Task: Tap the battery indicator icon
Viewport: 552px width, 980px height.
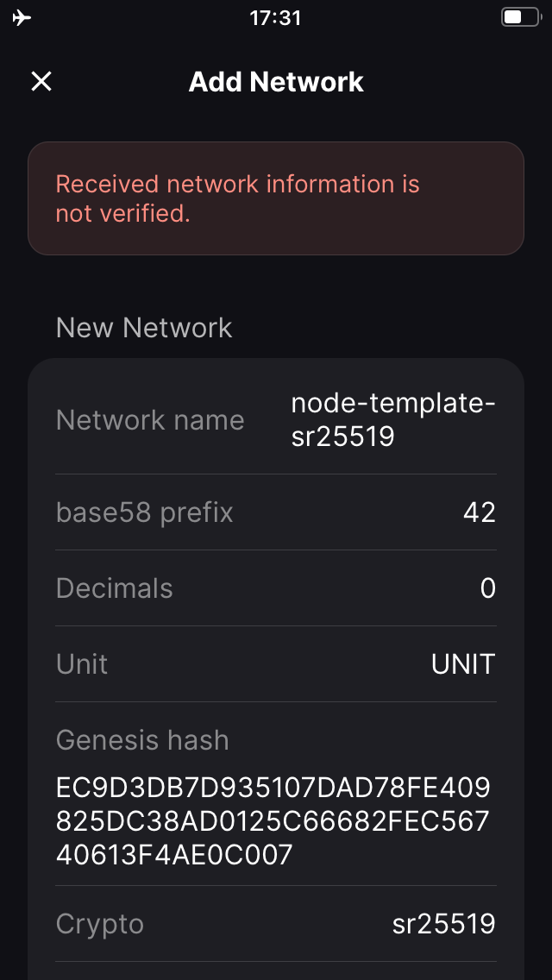Action: [x=521, y=17]
